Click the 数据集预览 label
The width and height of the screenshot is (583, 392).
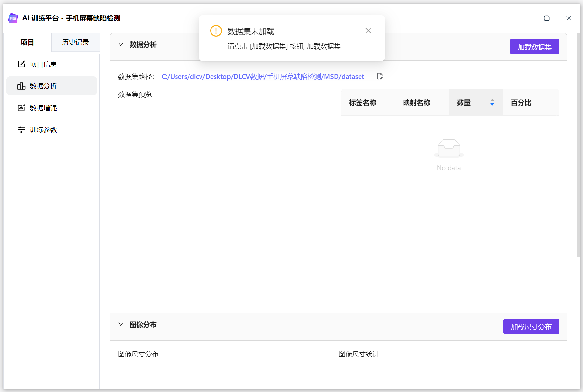tap(135, 95)
